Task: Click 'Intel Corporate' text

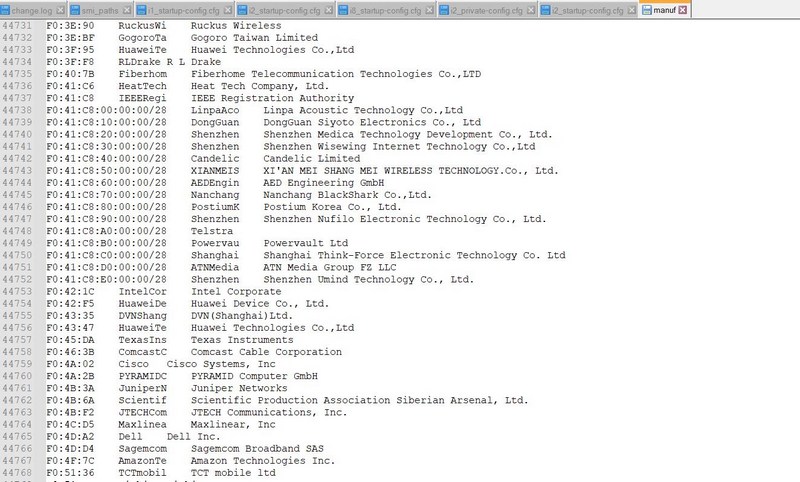Action: pyautogui.click(x=236, y=291)
